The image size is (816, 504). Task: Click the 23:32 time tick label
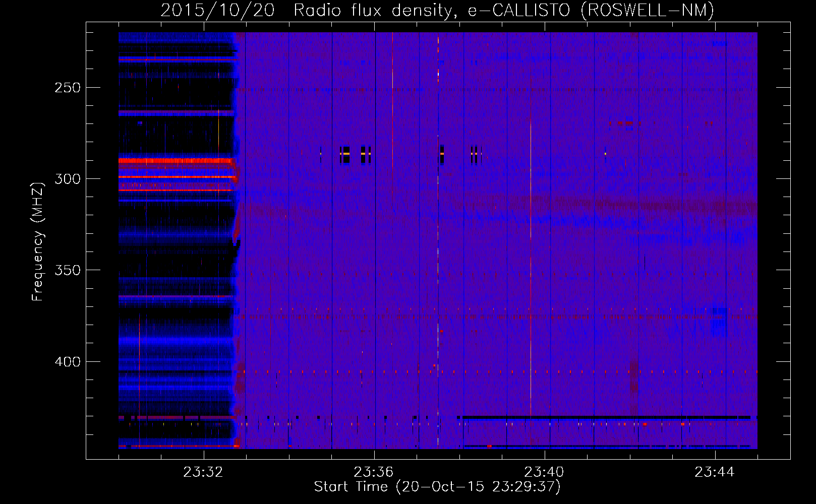[203, 472]
